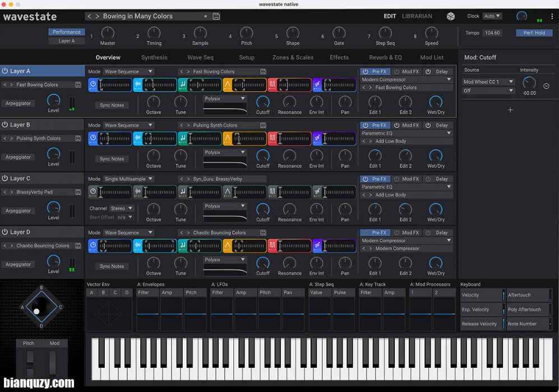Enable Mod FX on Layer A
This screenshot has width=559, height=392.
[x=406, y=72]
